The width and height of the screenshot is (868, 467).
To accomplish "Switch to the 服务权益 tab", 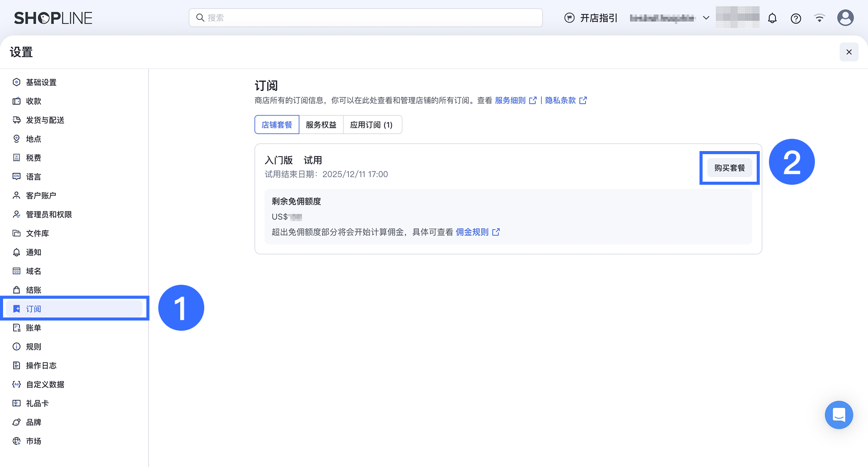I will coord(321,124).
